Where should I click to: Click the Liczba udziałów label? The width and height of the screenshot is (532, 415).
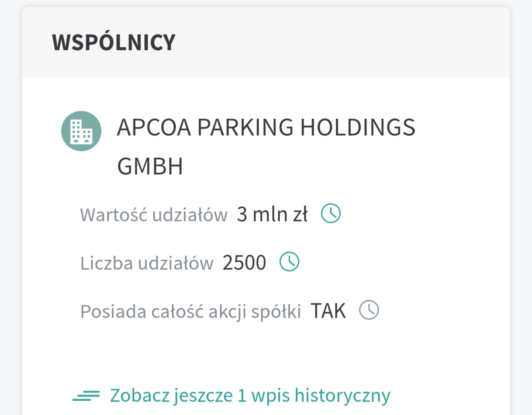147,263
